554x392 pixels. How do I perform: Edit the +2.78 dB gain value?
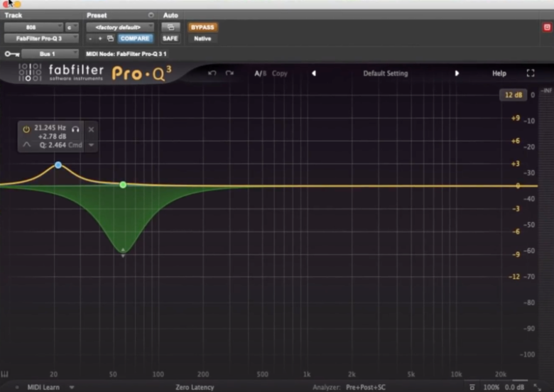click(x=53, y=136)
